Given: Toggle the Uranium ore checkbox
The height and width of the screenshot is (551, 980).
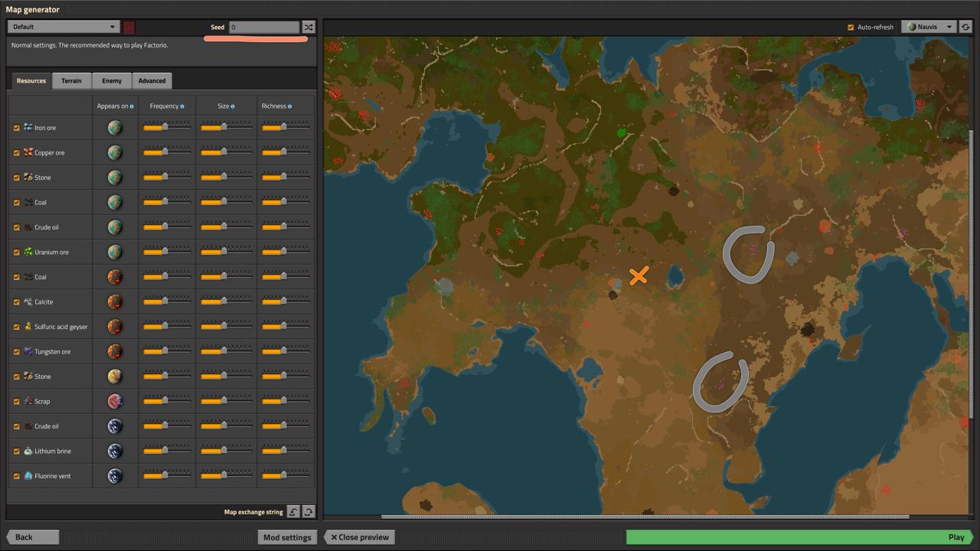Looking at the screenshot, I should [x=16, y=252].
